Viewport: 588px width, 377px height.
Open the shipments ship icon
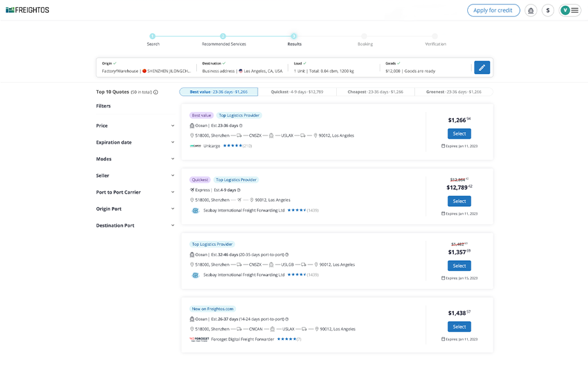coord(530,10)
